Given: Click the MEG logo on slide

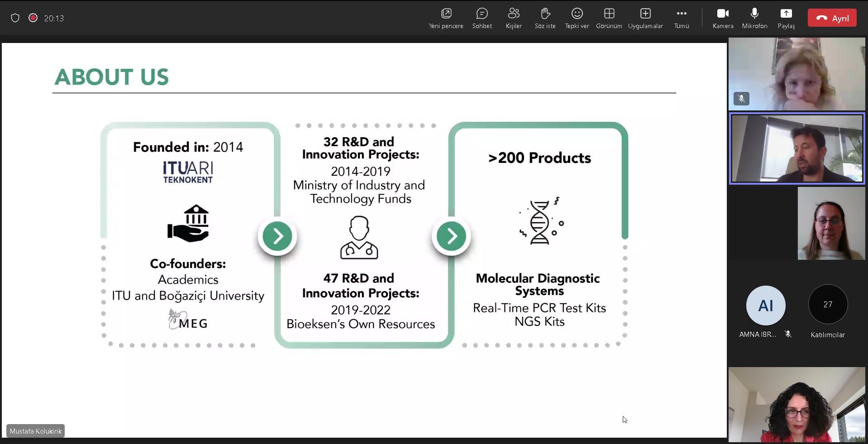Looking at the screenshot, I should click(188, 320).
